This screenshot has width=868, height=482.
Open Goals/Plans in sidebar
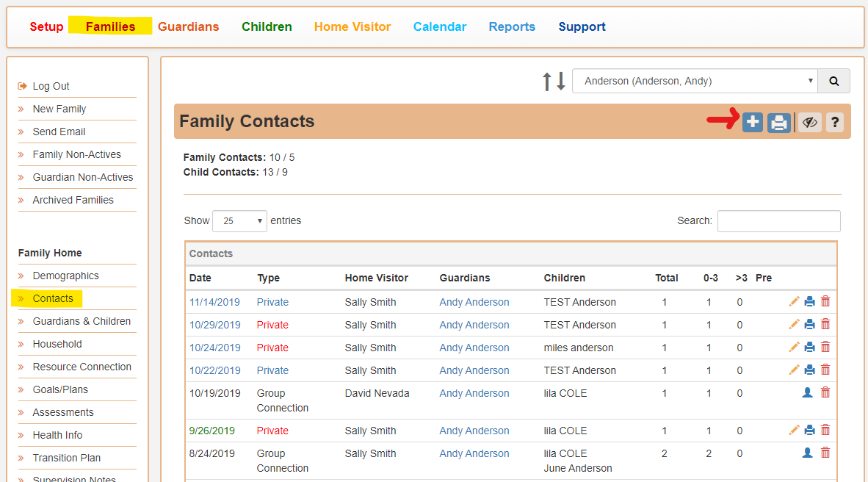(60, 389)
